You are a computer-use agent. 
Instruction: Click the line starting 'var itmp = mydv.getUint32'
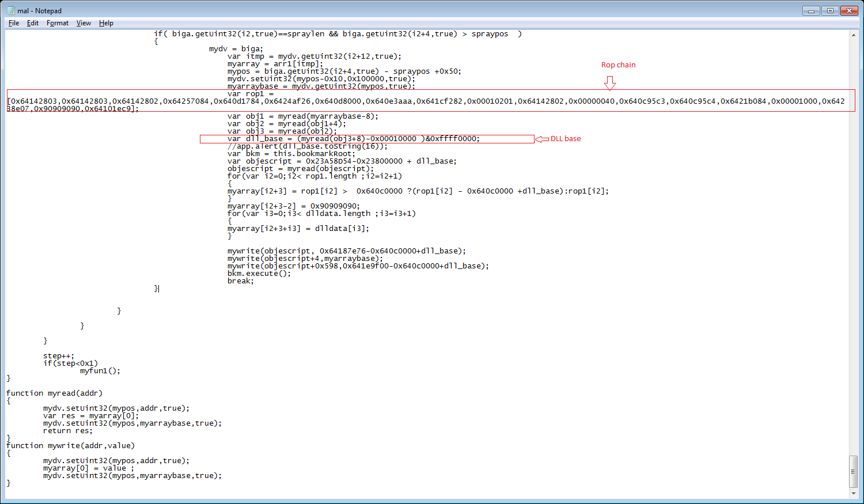click(x=314, y=56)
